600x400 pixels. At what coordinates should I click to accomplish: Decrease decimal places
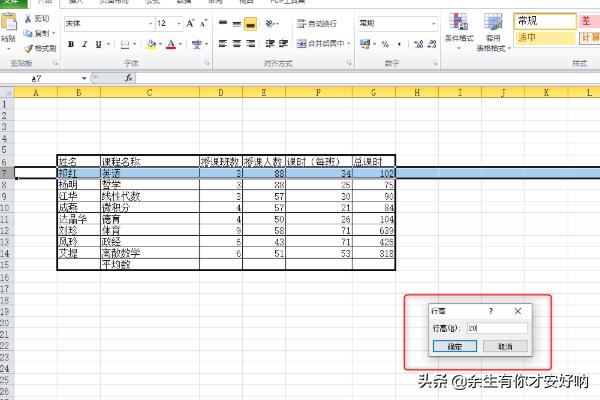coord(432,44)
